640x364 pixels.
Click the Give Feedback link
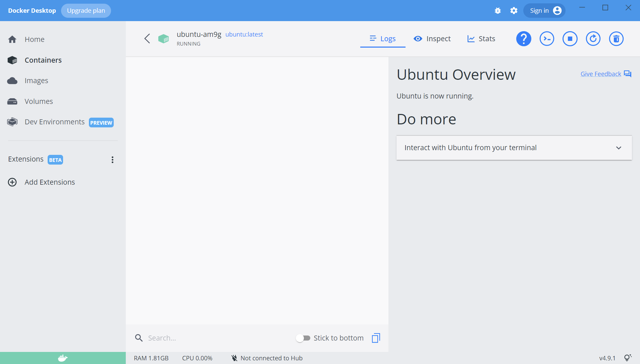pyautogui.click(x=600, y=74)
